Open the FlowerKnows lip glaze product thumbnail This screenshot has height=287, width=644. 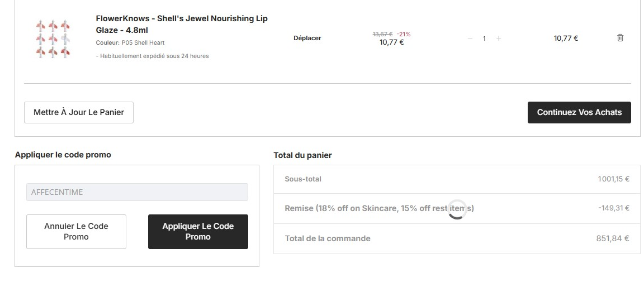tap(53, 39)
